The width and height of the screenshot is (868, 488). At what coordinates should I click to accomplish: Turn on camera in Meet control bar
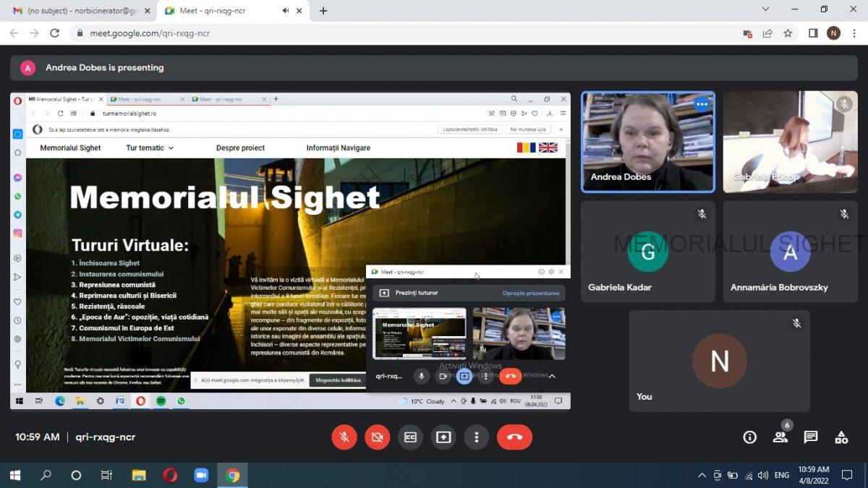[377, 437]
